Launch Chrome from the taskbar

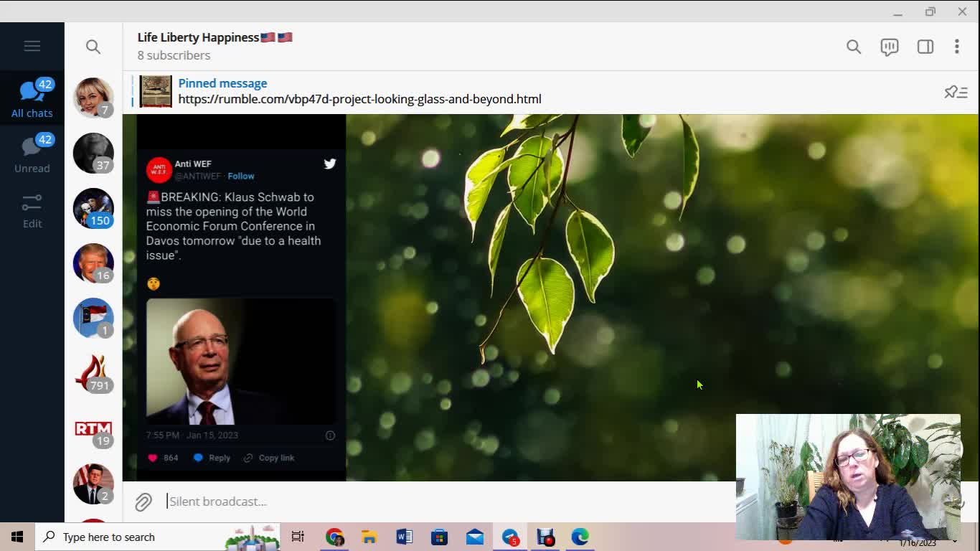point(334,537)
